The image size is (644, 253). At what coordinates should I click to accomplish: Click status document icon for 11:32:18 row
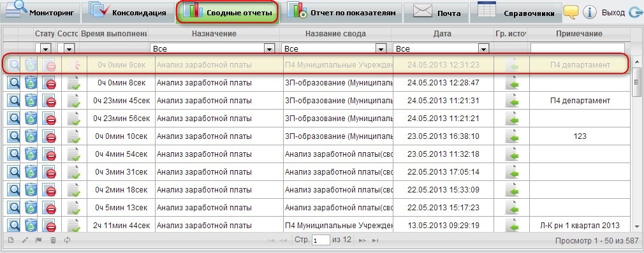click(x=73, y=155)
